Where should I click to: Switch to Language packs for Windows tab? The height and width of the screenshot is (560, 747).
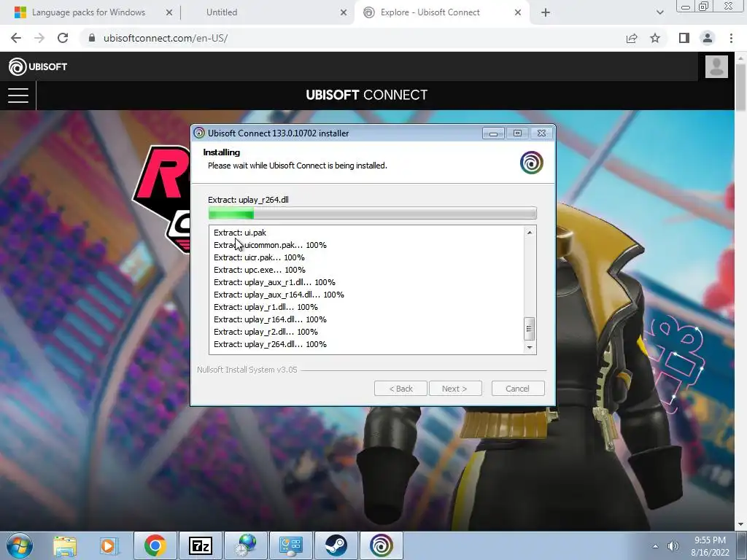(88, 12)
